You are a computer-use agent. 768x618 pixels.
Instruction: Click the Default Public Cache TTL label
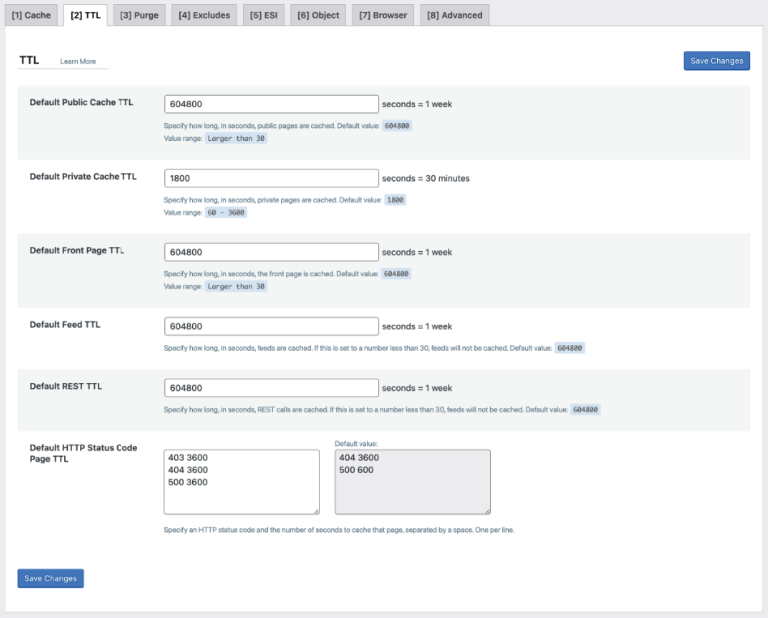pyautogui.click(x=81, y=102)
